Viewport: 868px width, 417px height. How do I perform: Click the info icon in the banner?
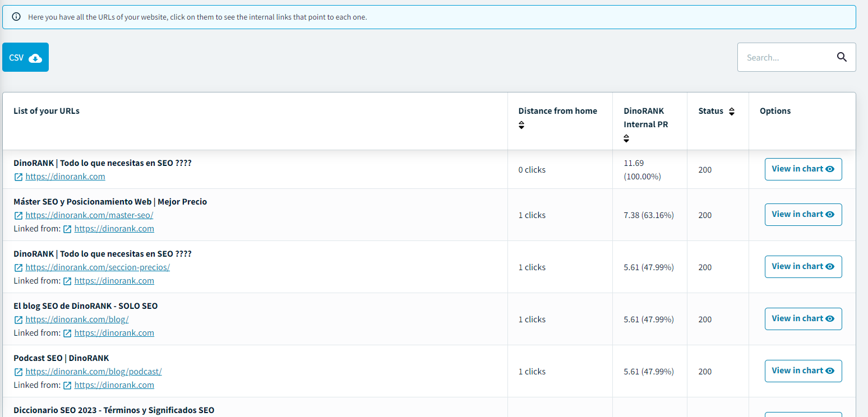[x=16, y=17]
